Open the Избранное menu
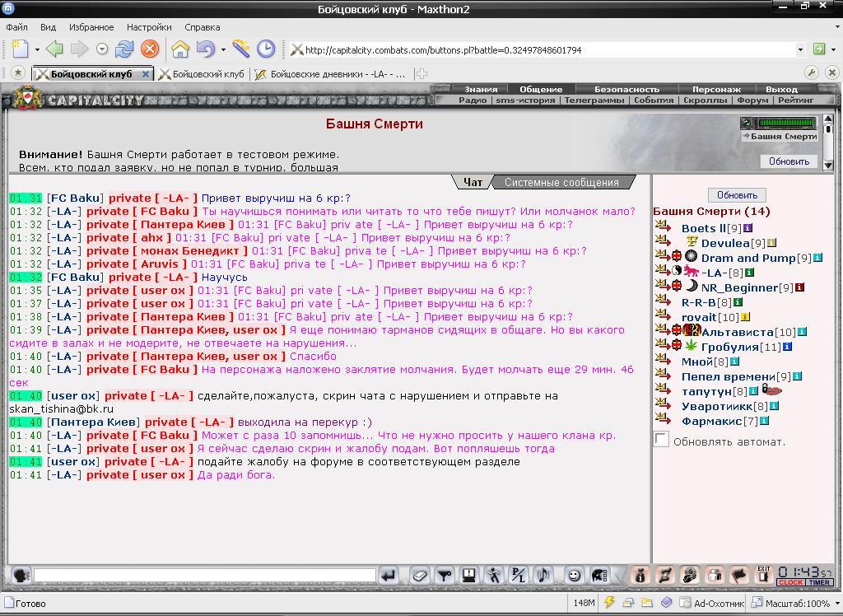The height and width of the screenshot is (616, 843). point(91,27)
